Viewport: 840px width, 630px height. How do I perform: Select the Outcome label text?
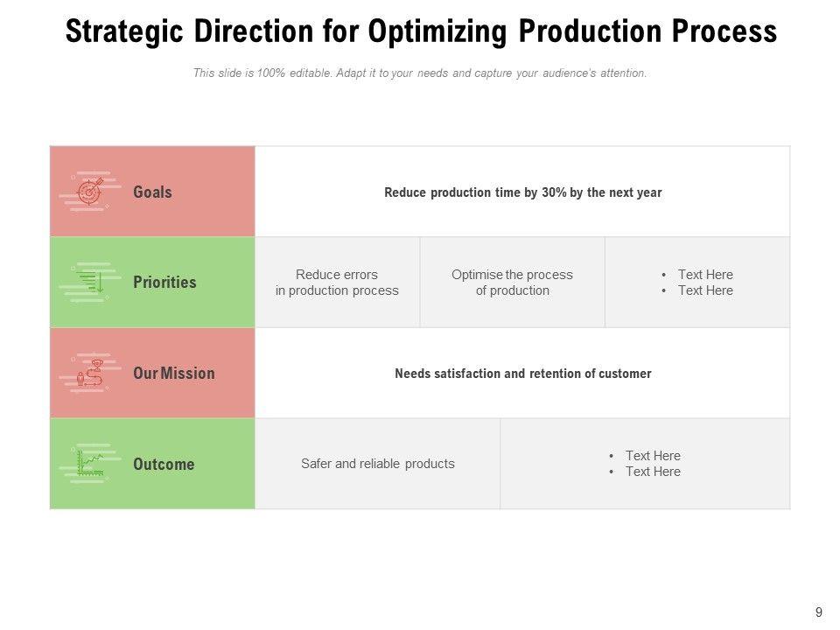pos(164,465)
